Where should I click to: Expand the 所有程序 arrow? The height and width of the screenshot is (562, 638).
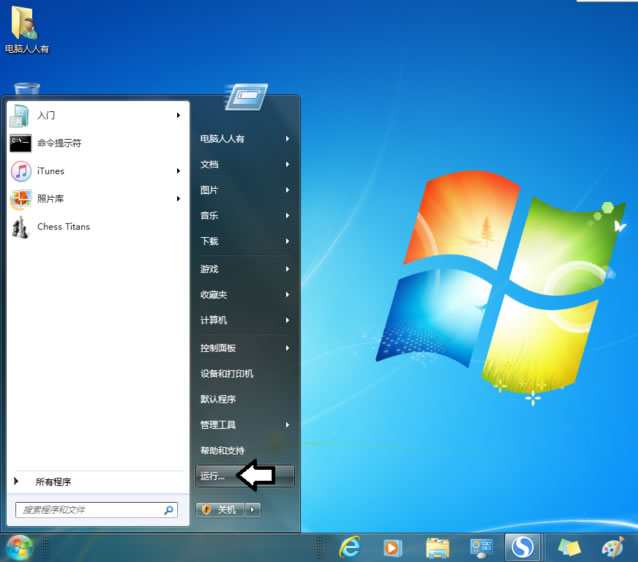tap(16, 481)
